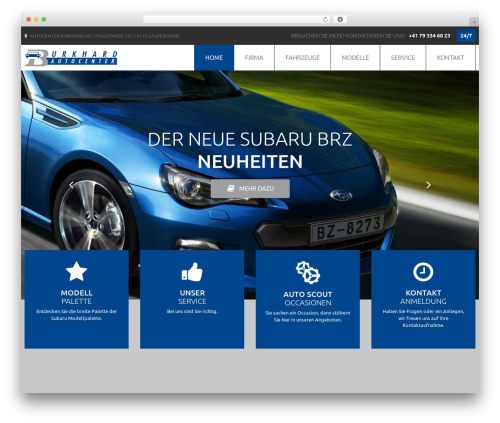Open the HOME menu tab

214,58
